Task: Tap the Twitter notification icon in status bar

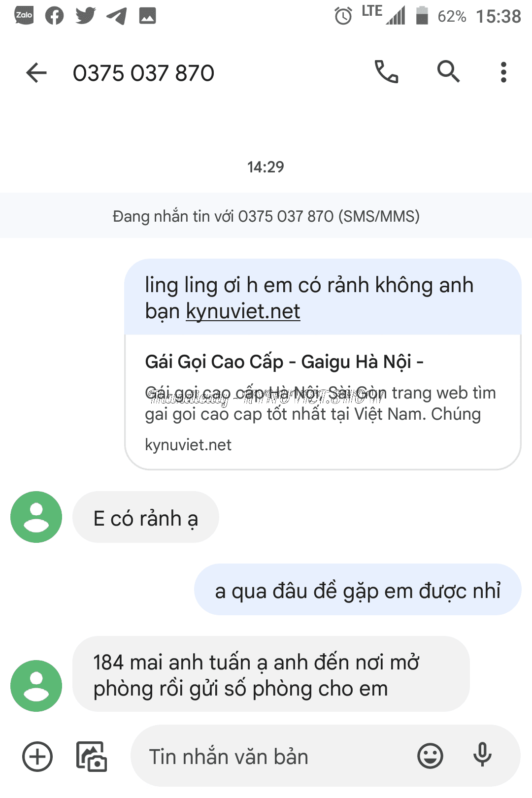Action: 85,15
